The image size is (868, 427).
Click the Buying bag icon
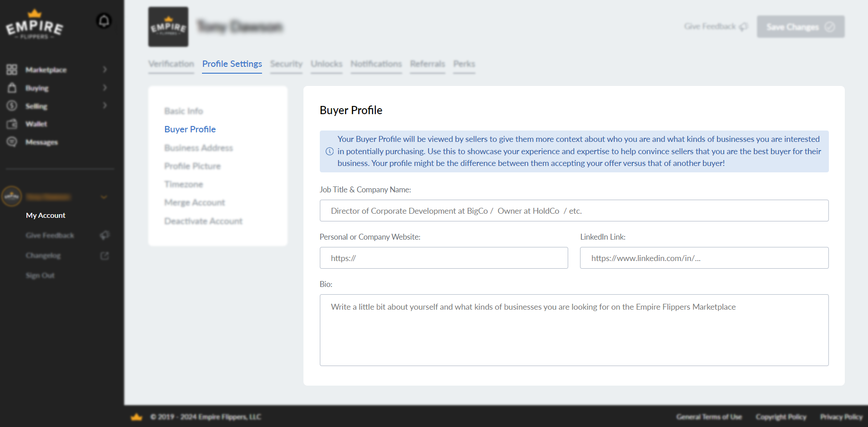tap(12, 88)
